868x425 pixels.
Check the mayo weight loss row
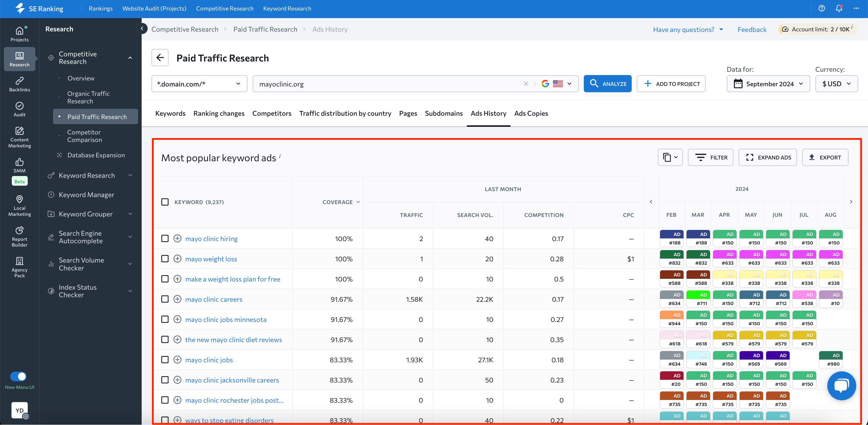pyautogui.click(x=165, y=259)
